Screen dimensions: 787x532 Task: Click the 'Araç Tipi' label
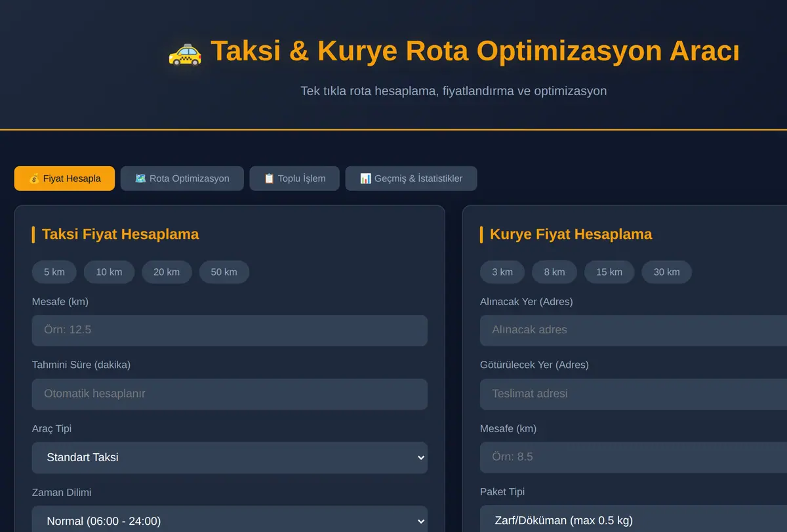tap(52, 428)
